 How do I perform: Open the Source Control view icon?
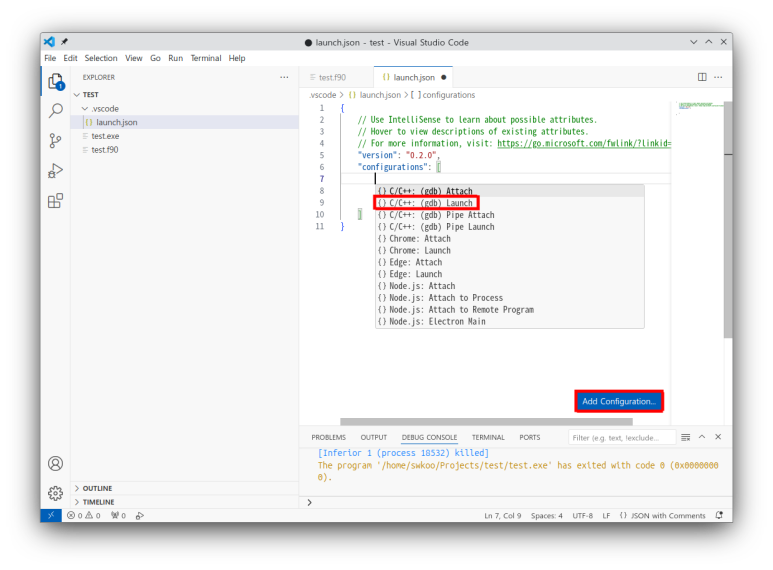pyautogui.click(x=56, y=141)
